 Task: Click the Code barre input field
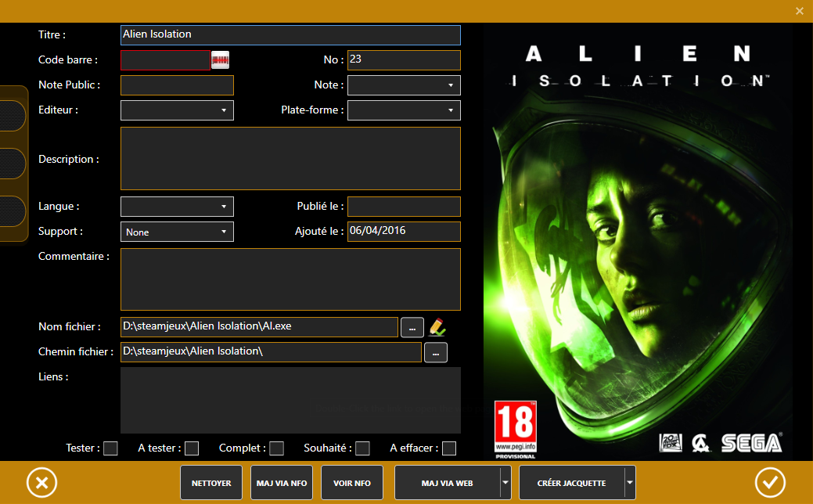click(165, 60)
